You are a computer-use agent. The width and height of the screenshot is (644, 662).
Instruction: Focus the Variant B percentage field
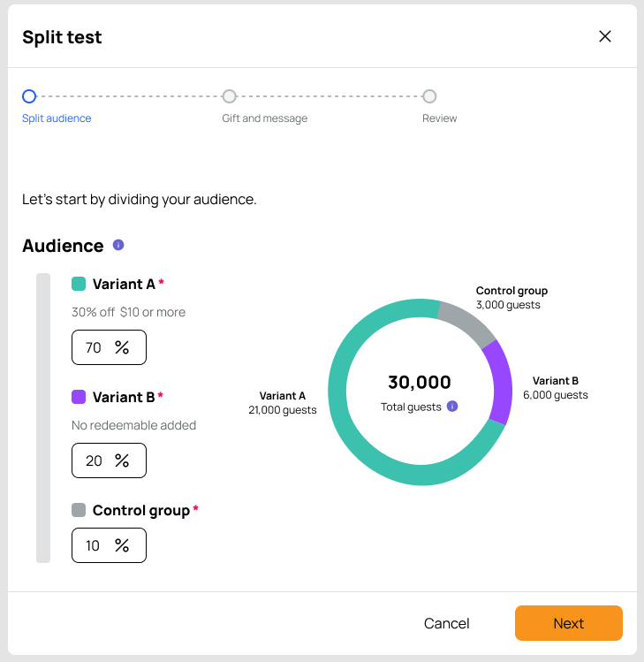point(109,460)
